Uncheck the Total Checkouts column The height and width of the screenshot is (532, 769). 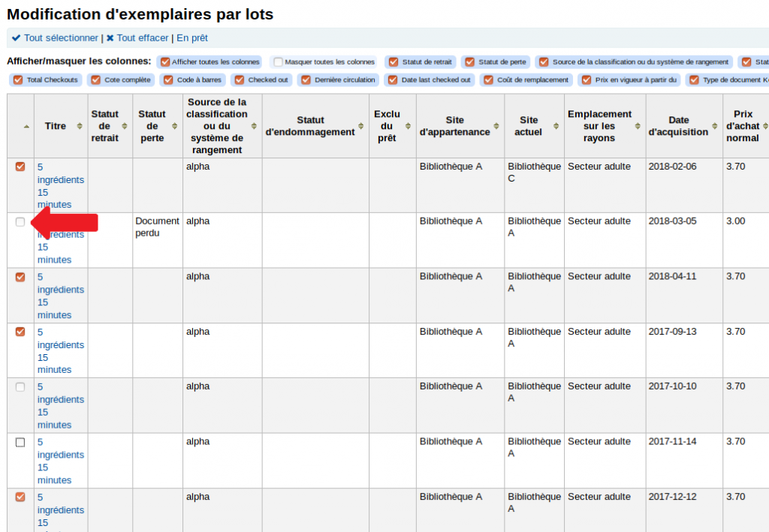[x=18, y=80]
